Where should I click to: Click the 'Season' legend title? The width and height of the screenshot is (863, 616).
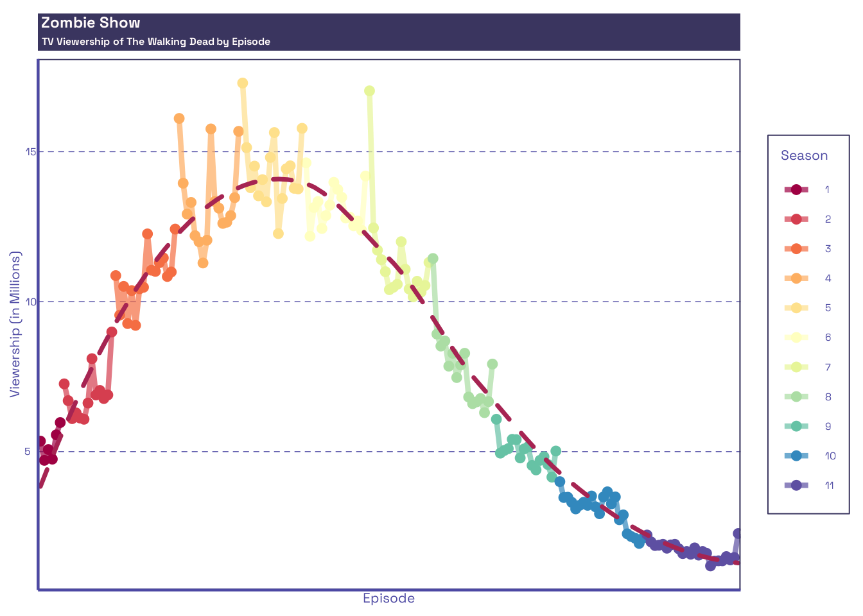click(804, 156)
